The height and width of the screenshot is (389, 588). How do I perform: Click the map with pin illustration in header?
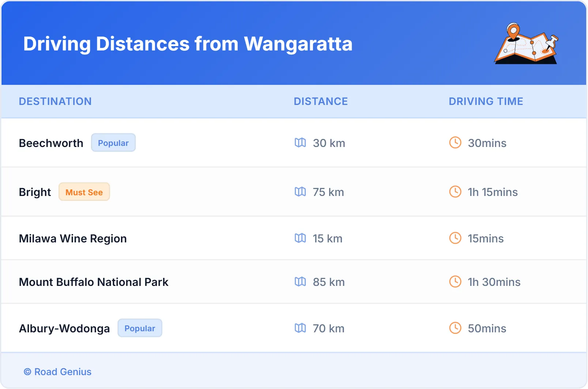coord(526,44)
